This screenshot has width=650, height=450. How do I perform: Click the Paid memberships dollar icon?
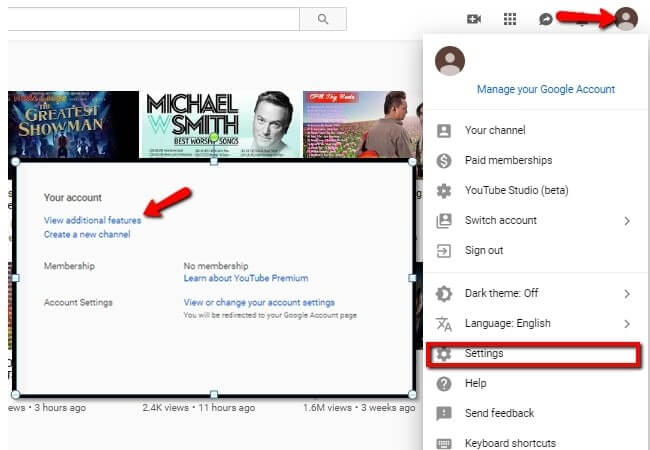(x=444, y=160)
